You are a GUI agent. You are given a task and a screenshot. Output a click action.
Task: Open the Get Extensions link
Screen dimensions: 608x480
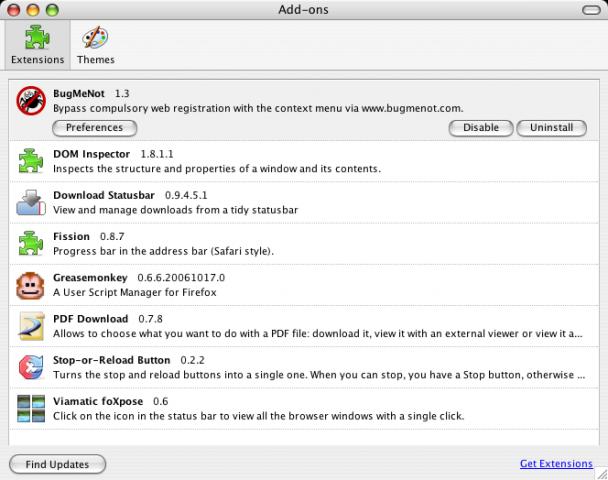pos(556,463)
